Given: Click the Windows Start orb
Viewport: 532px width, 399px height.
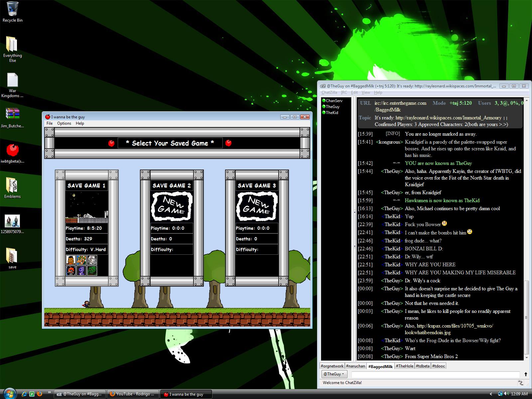Looking at the screenshot, I should coord(9,394).
